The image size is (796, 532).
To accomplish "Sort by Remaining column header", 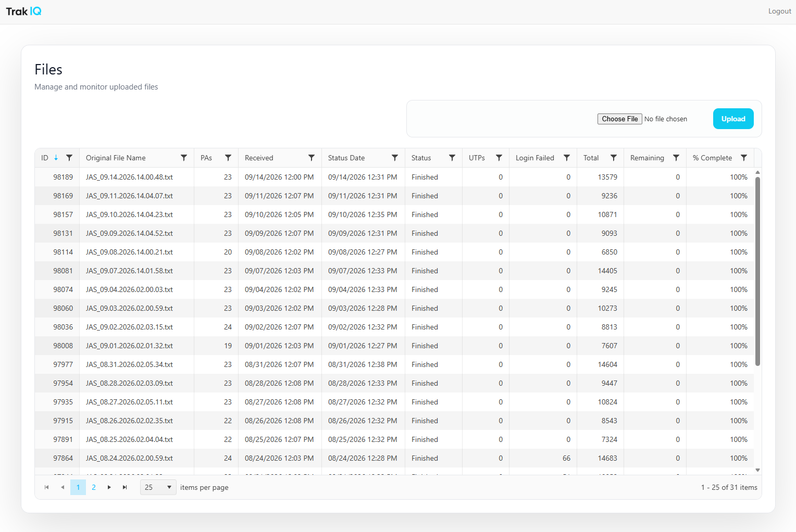I will (647, 158).
